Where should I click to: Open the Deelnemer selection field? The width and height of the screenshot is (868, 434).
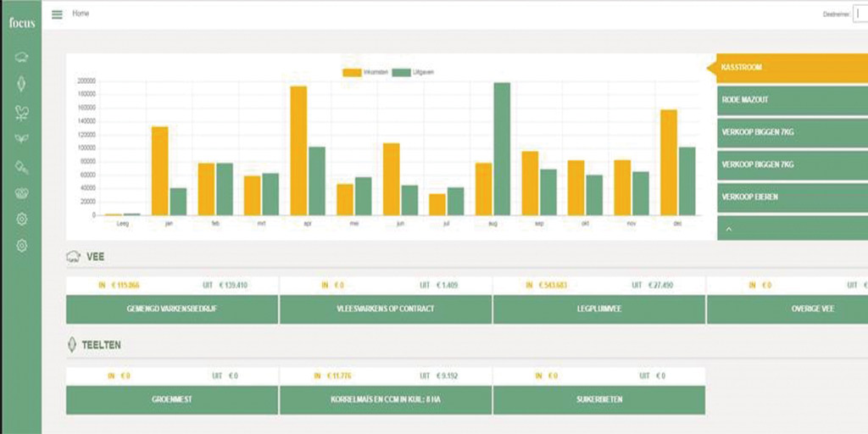[x=860, y=15]
